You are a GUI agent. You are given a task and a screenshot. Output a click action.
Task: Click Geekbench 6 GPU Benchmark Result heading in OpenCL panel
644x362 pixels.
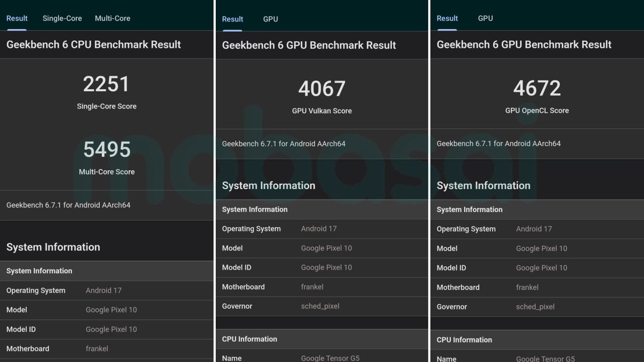[524, 45]
